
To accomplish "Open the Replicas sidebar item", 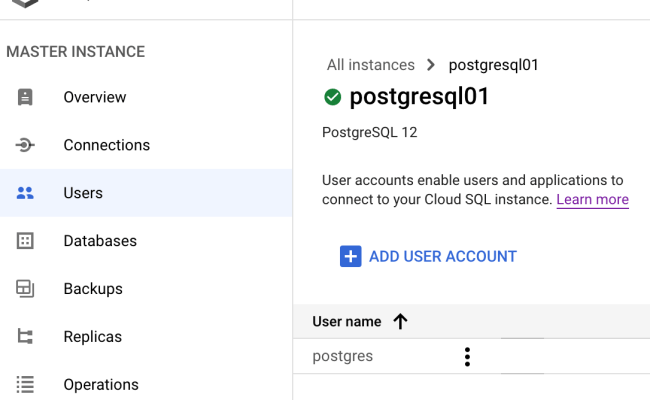I will pyautogui.click(x=146, y=337).
